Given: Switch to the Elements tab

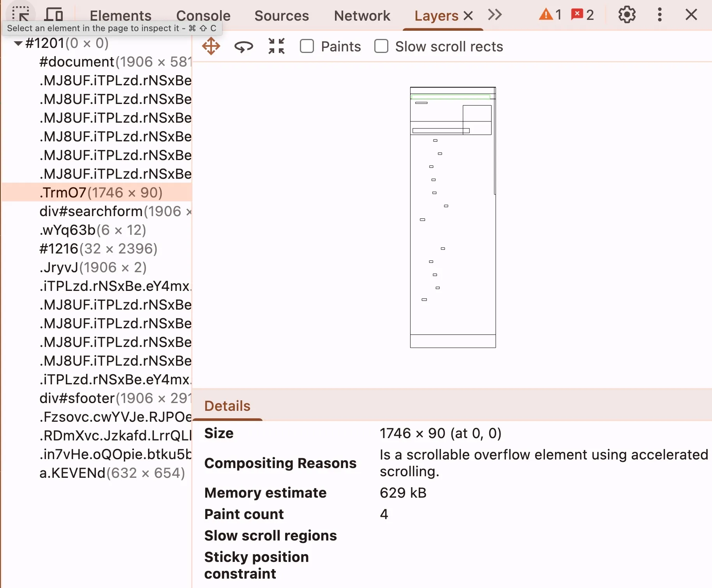Looking at the screenshot, I should [x=120, y=16].
